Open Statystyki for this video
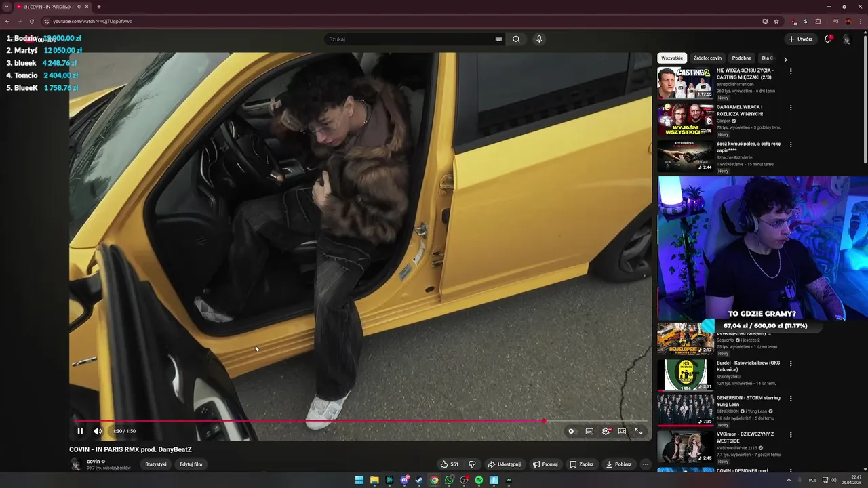Screen dimensions: 868x488 [156, 464]
